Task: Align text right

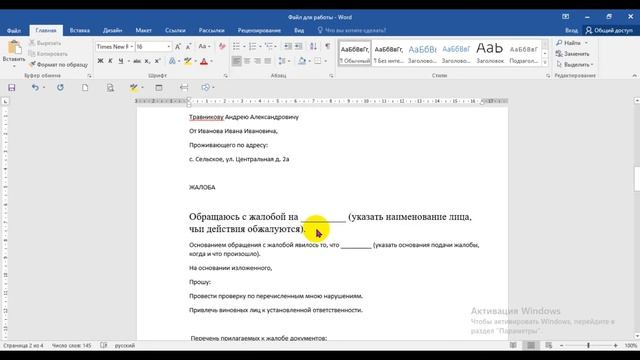Action: (x=257, y=61)
